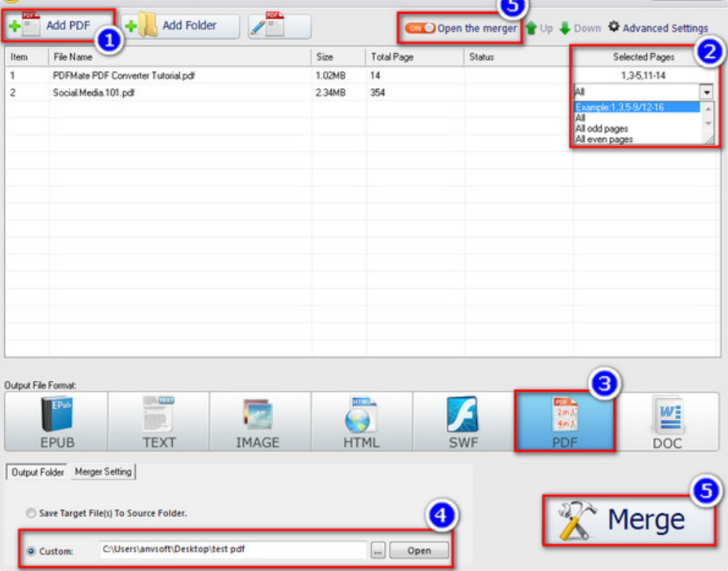Click total page value "354"
728x571 pixels.
pyautogui.click(x=377, y=92)
